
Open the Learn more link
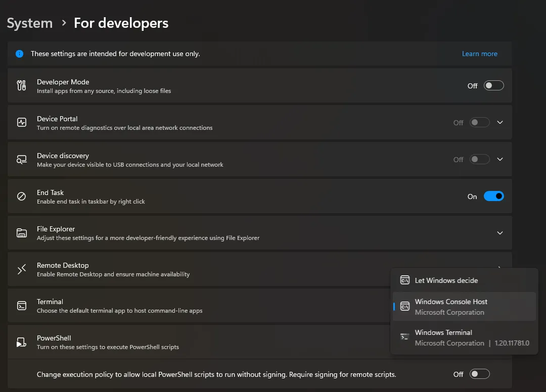pos(479,54)
